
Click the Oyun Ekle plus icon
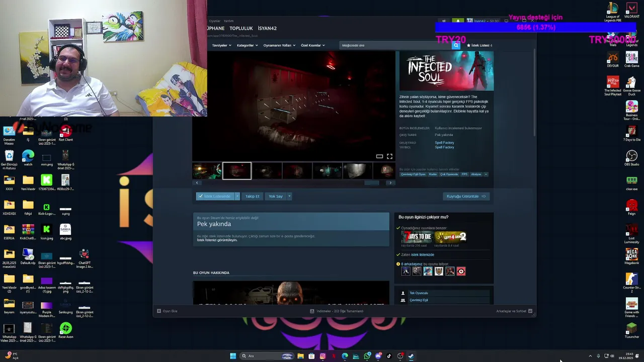click(x=159, y=311)
